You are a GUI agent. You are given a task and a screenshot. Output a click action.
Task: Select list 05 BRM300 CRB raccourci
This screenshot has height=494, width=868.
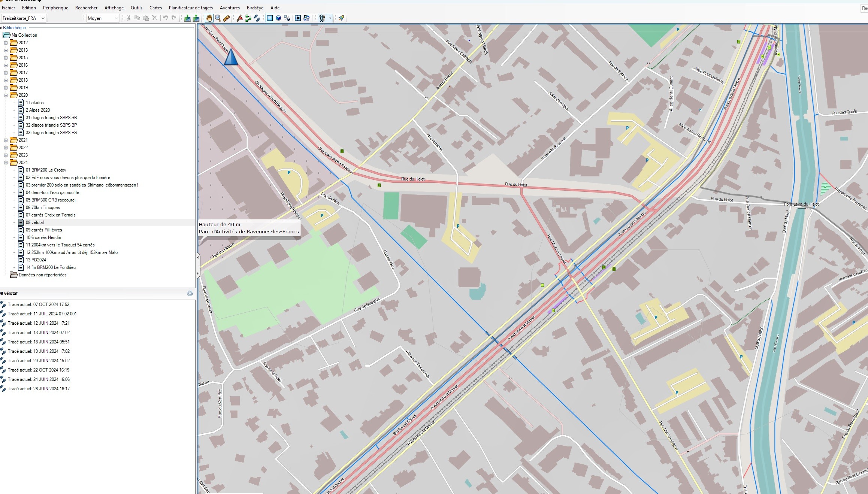(51, 200)
